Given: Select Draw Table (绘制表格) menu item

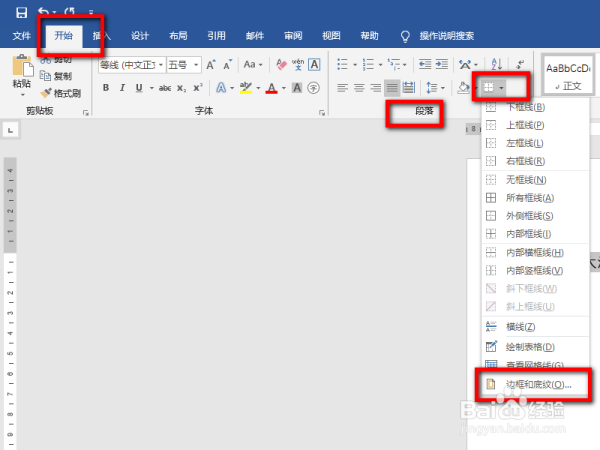Looking at the screenshot, I should pyautogui.click(x=535, y=347).
